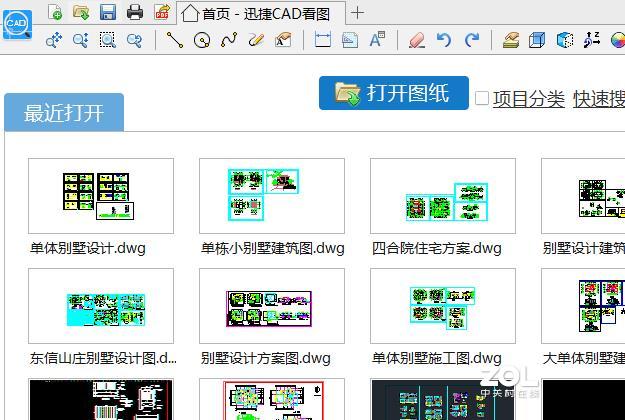Click the 3D shaded cube view icon

pyautogui.click(x=565, y=40)
